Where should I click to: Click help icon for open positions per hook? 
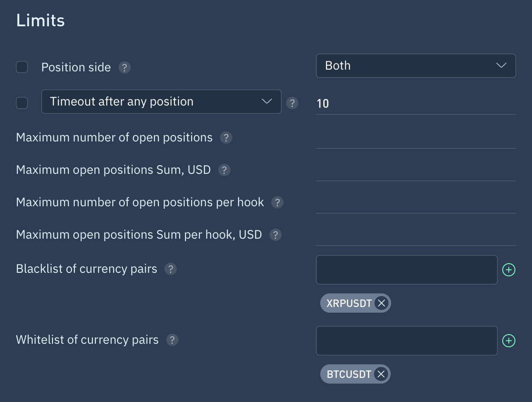pyautogui.click(x=277, y=202)
